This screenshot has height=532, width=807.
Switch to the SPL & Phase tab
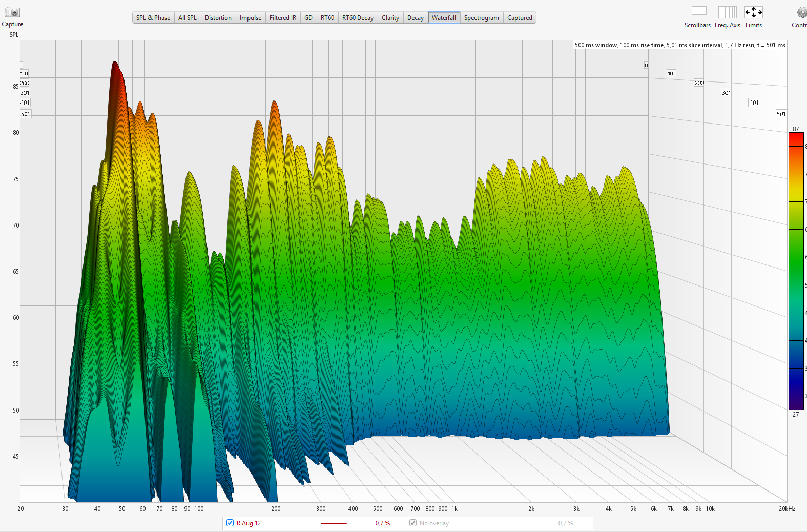[x=153, y=18]
